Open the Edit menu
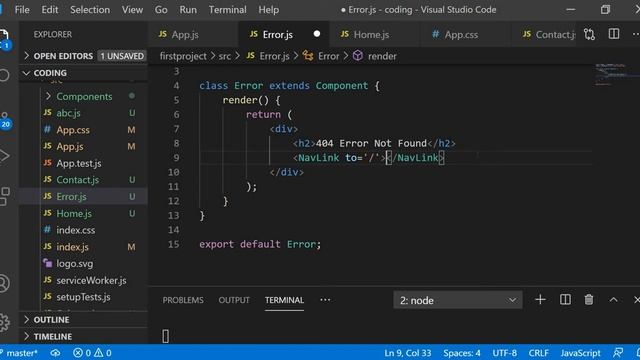Screen dimensions: 640x360 point(49,9)
